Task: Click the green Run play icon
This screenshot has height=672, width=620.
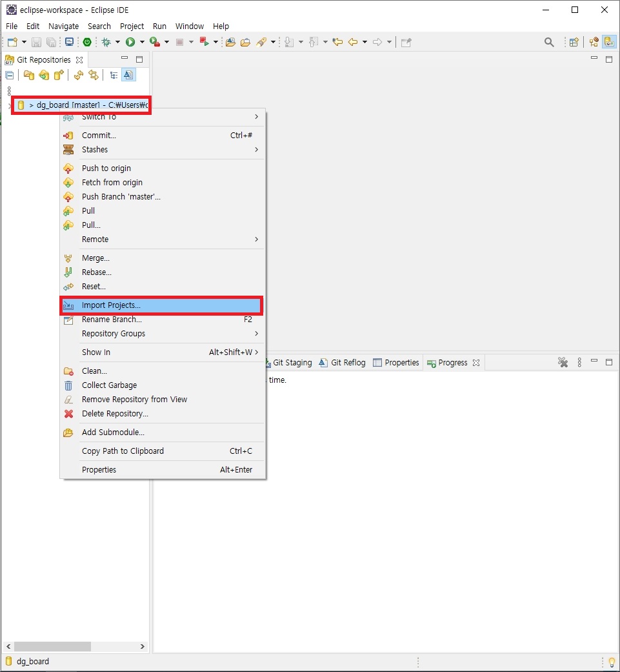Action: tap(130, 42)
